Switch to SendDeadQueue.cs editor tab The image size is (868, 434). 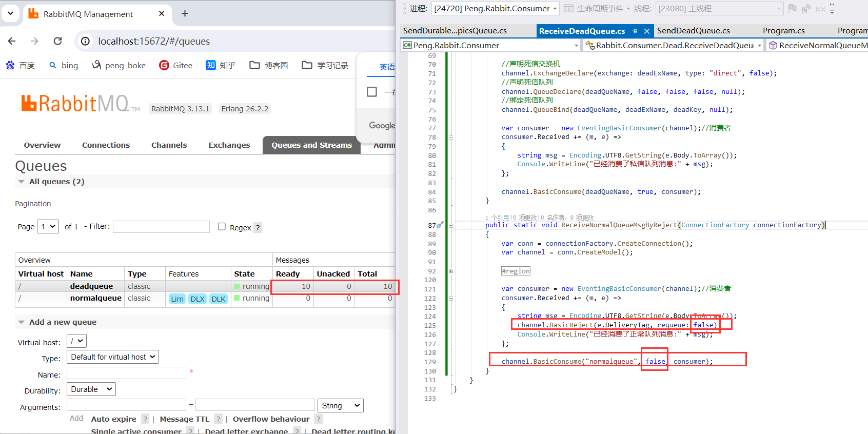point(694,31)
